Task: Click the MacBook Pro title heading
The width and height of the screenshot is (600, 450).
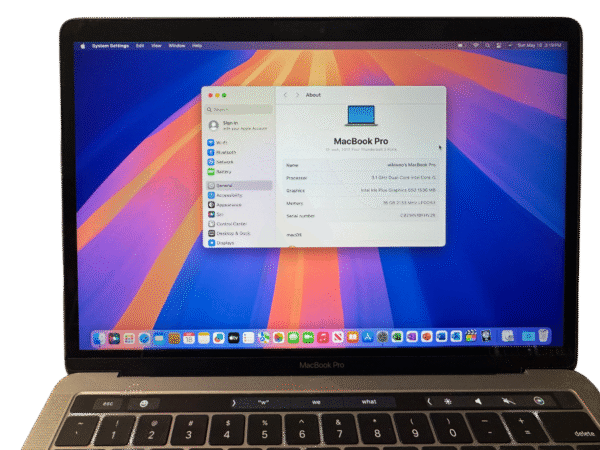Action: coord(361,141)
